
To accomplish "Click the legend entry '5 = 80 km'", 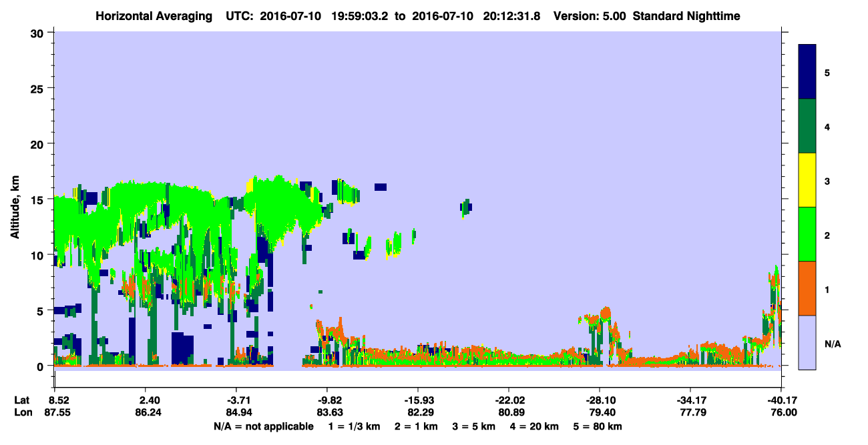I will [598, 426].
